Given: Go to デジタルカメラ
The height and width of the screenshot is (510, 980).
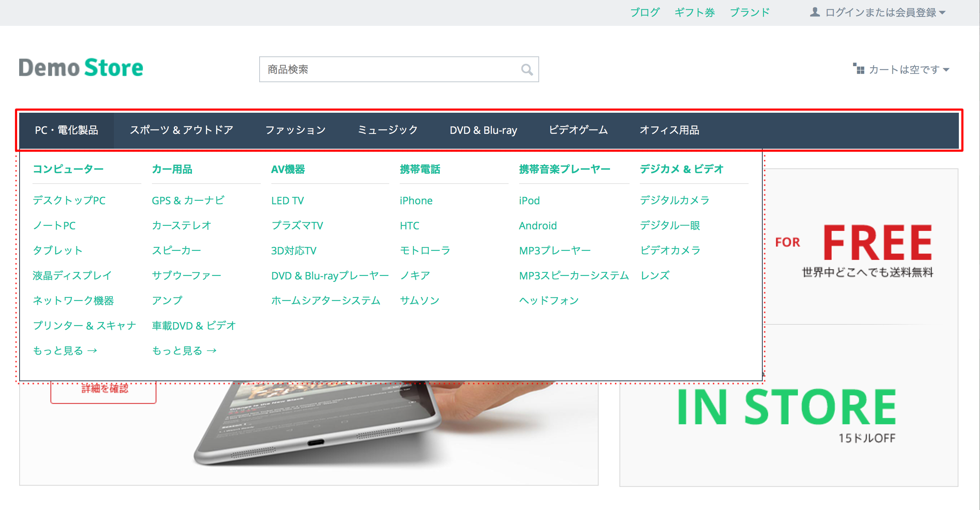Looking at the screenshot, I should [675, 201].
